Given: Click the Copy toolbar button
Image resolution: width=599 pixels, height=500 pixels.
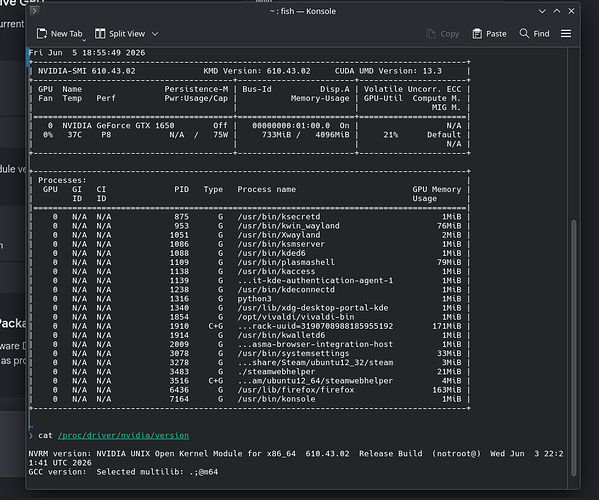Looking at the screenshot, I should [443, 34].
